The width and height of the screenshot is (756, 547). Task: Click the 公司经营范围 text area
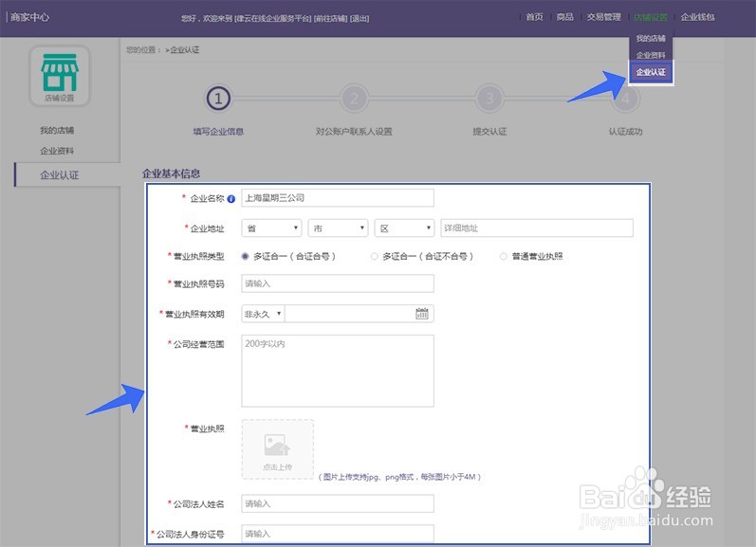coord(338,371)
